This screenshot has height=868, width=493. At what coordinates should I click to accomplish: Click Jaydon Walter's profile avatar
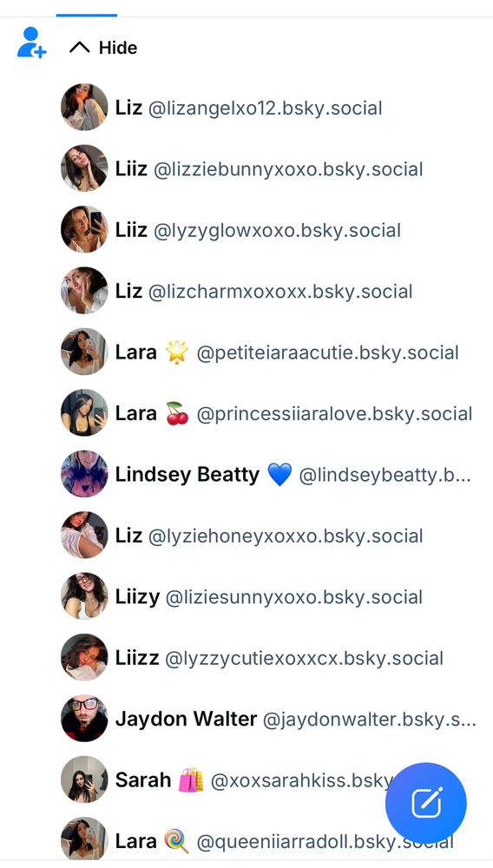tap(84, 719)
